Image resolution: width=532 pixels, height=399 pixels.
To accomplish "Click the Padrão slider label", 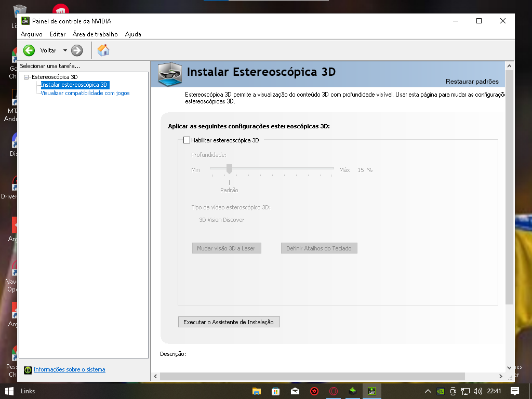I will (x=229, y=190).
